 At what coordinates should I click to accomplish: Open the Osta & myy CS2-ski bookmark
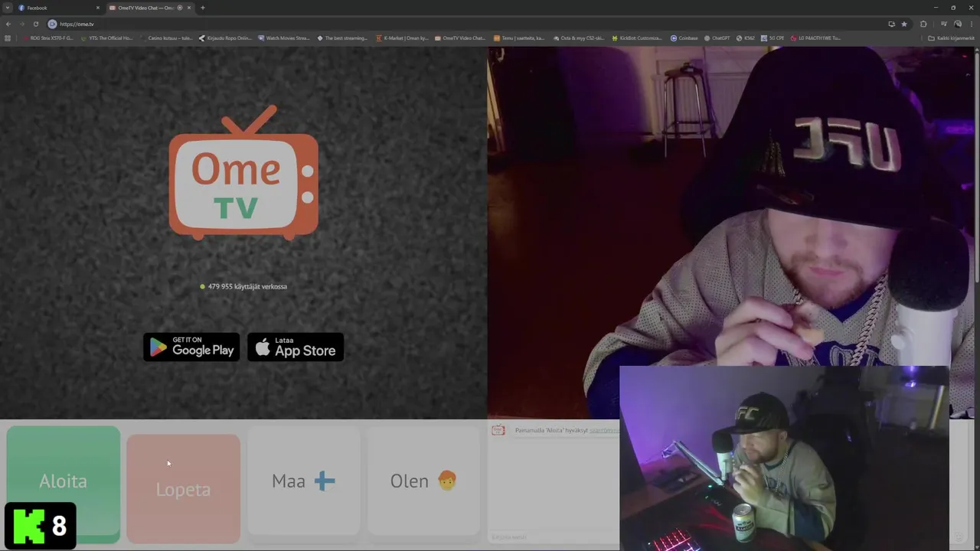coord(578,37)
